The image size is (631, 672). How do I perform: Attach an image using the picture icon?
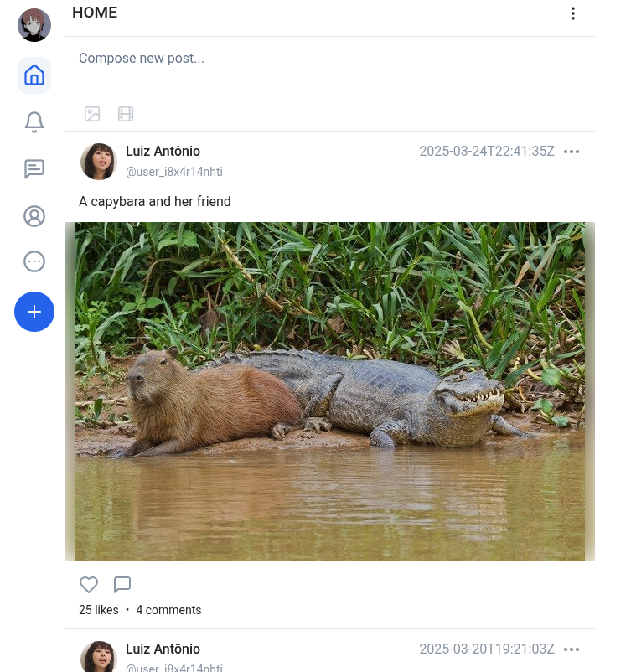92,114
